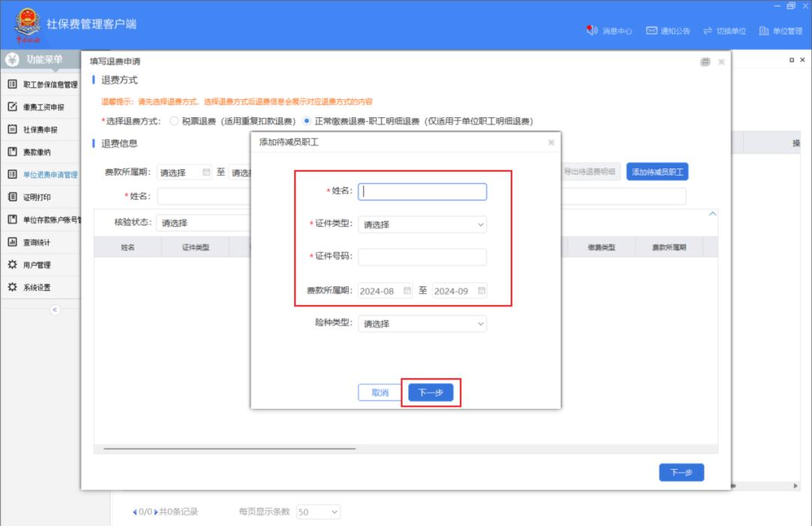Screen dimensions: 812x526
Task: Click the 切换单位 switch arrows icon
Action: [707, 31]
